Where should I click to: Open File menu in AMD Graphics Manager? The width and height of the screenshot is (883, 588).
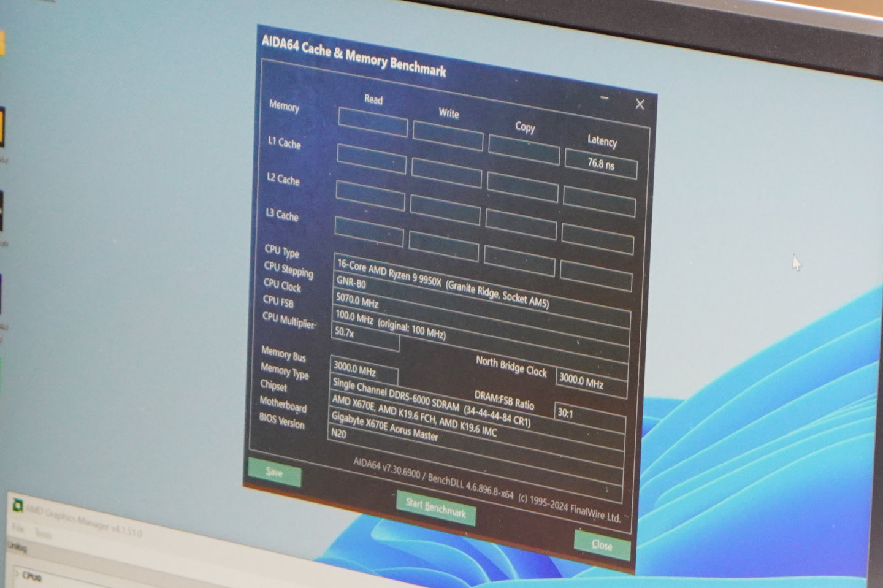click(x=18, y=528)
